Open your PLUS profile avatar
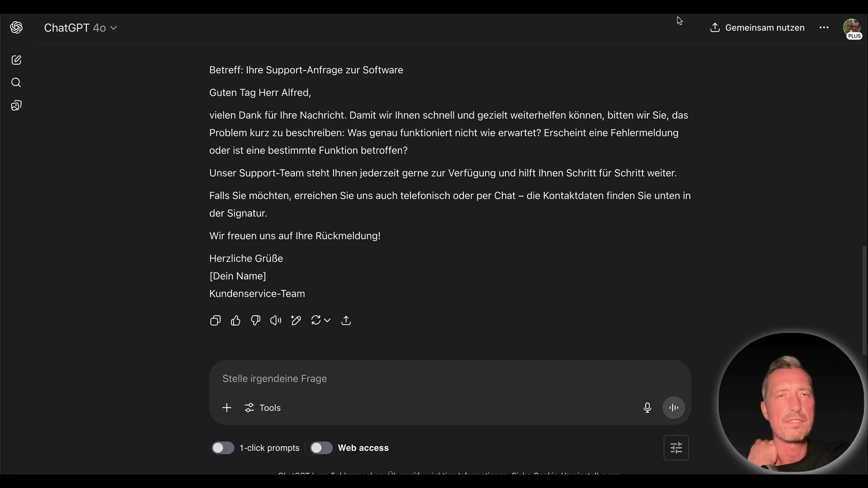The image size is (868, 488). coord(853,28)
